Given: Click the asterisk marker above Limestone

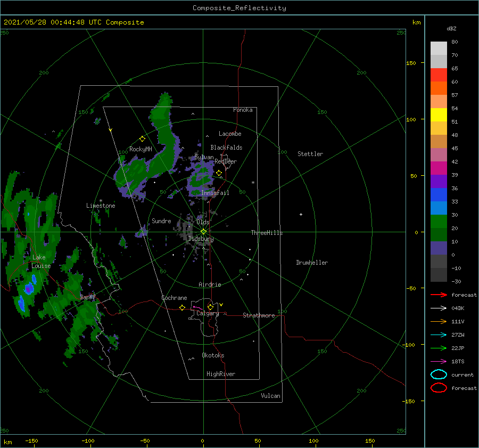Looking at the screenshot, I should [101, 201].
